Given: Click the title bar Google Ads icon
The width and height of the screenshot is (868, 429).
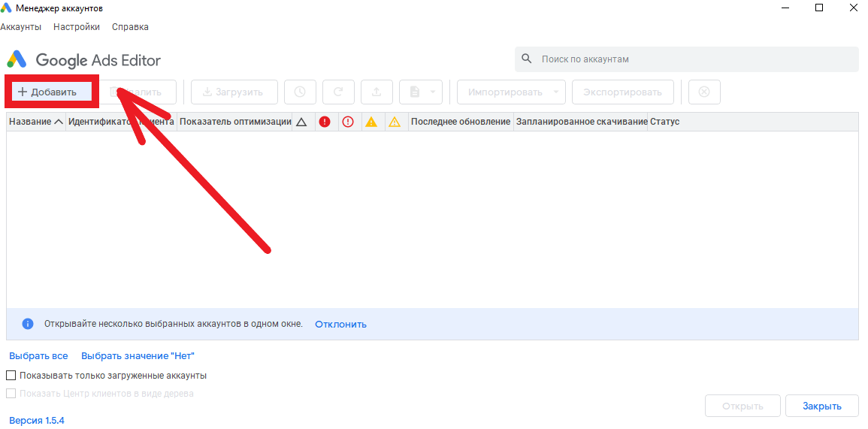Looking at the screenshot, I should click(5, 8).
